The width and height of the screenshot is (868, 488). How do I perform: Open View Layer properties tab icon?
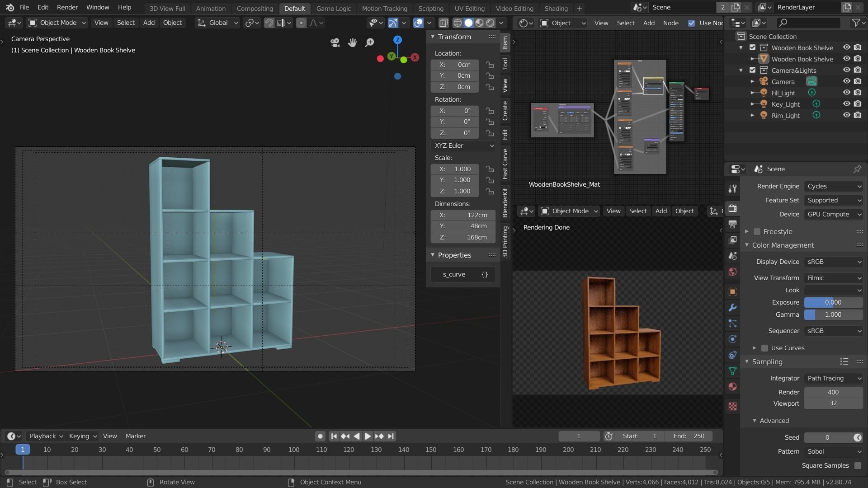click(733, 240)
